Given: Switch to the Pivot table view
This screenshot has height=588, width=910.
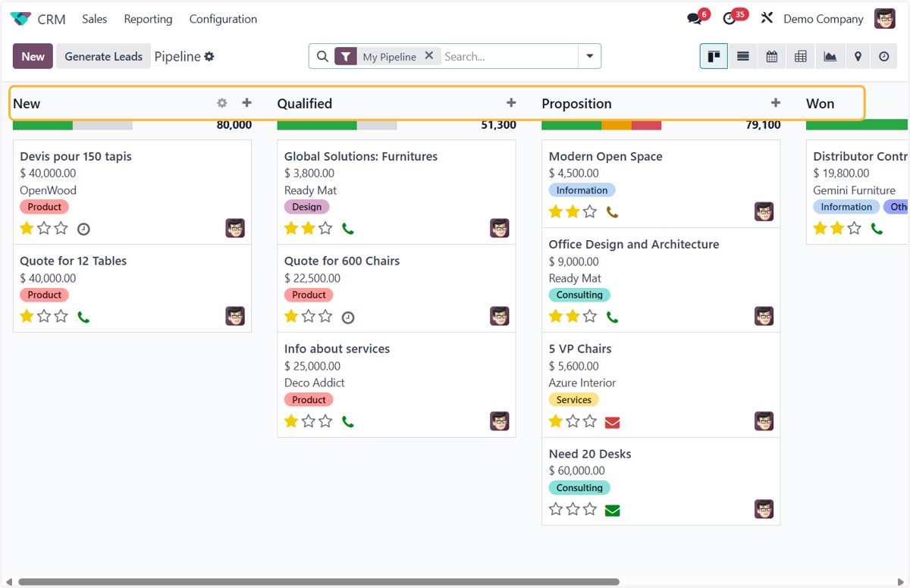Looking at the screenshot, I should [801, 56].
